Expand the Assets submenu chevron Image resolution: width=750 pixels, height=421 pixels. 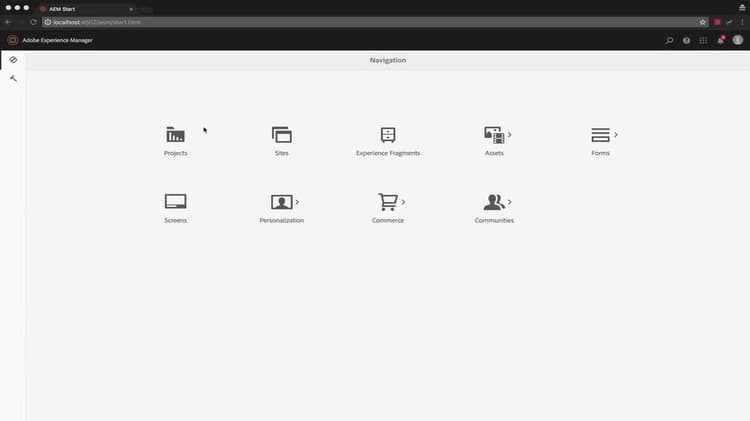tap(510, 135)
